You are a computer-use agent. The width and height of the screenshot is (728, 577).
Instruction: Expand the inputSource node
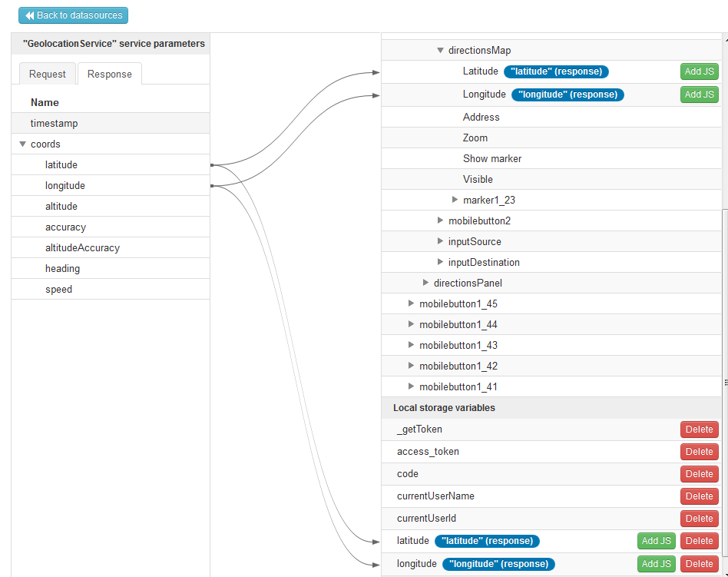pyautogui.click(x=440, y=241)
